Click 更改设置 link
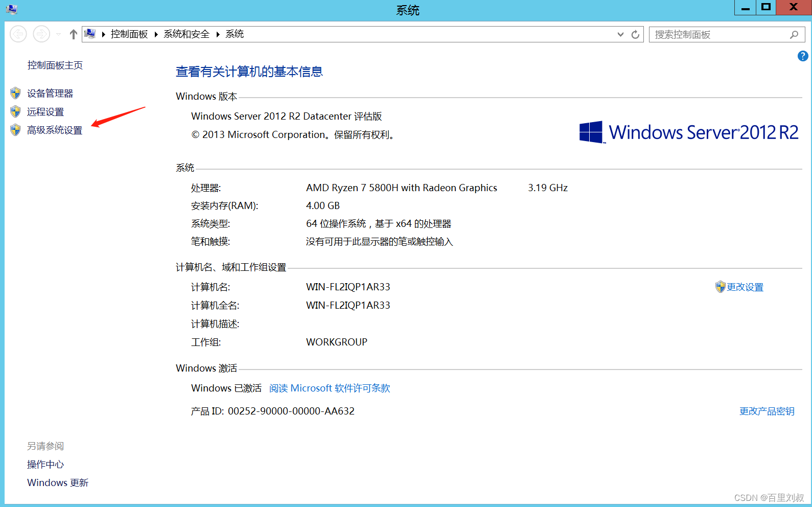This screenshot has width=812, height=507. point(745,287)
